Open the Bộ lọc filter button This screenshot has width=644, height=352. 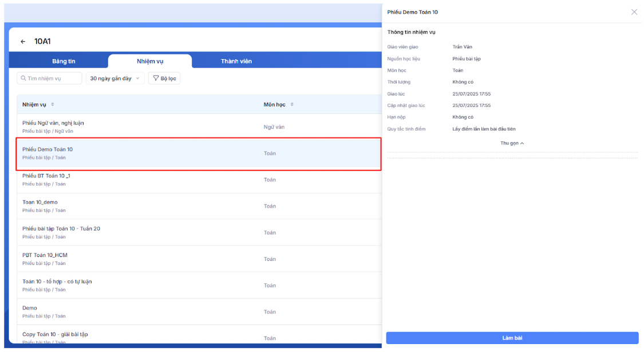[164, 78]
